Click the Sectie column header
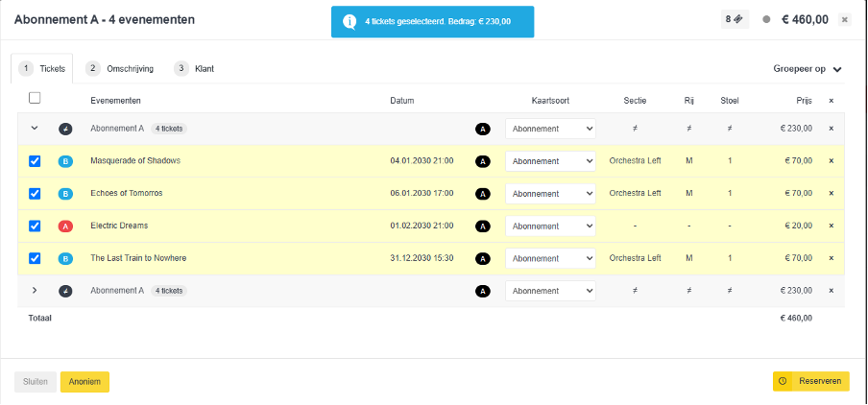 pyautogui.click(x=635, y=101)
